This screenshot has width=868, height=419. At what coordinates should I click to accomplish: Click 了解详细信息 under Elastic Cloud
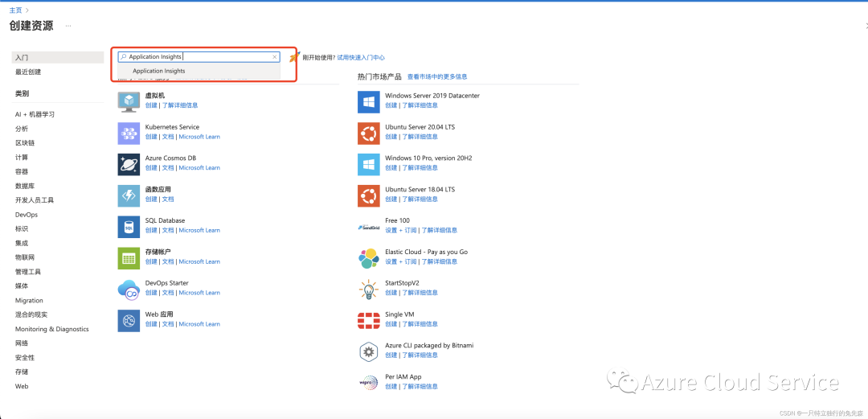tap(440, 261)
